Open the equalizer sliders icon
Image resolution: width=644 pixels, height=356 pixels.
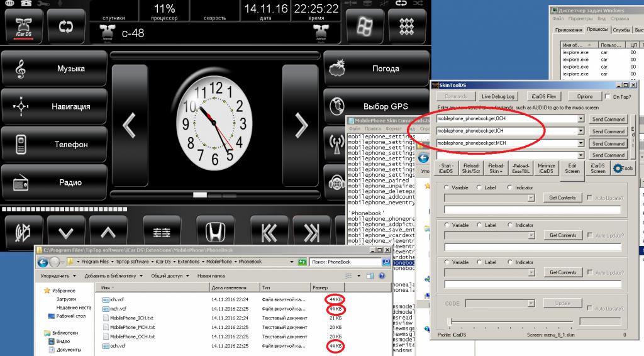coord(162,232)
